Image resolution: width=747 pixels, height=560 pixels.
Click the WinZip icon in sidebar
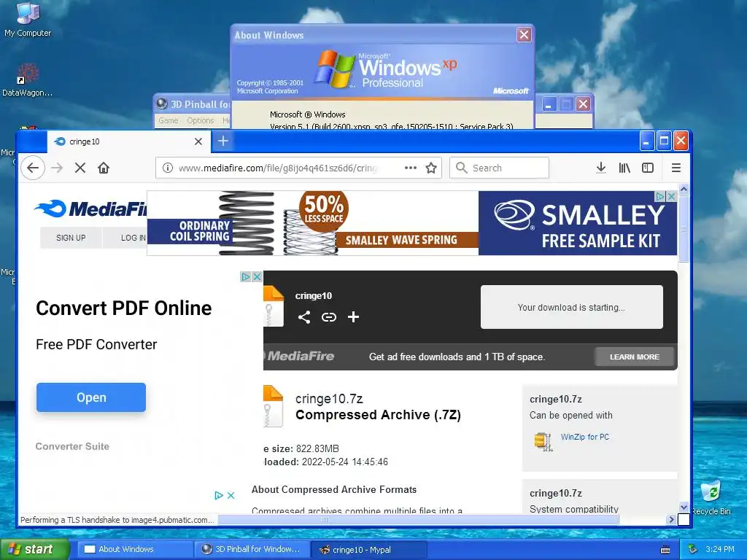(x=543, y=441)
